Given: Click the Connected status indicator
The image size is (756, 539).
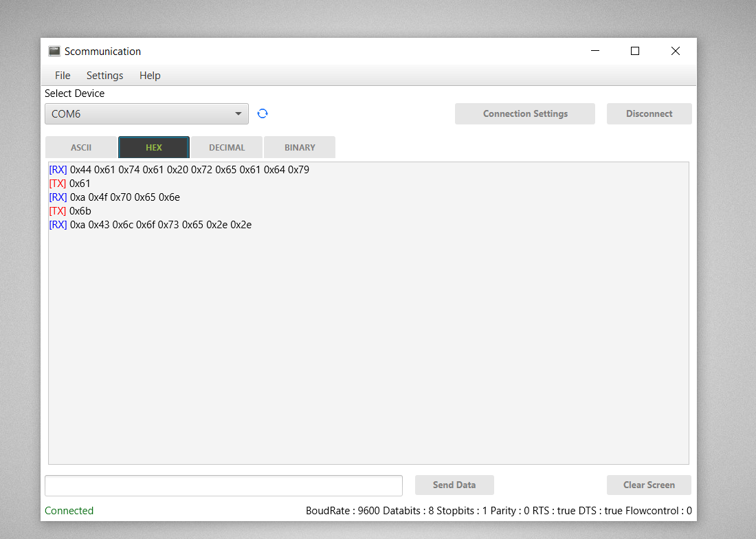Looking at the screenshot, I should [x=69, y=510].
